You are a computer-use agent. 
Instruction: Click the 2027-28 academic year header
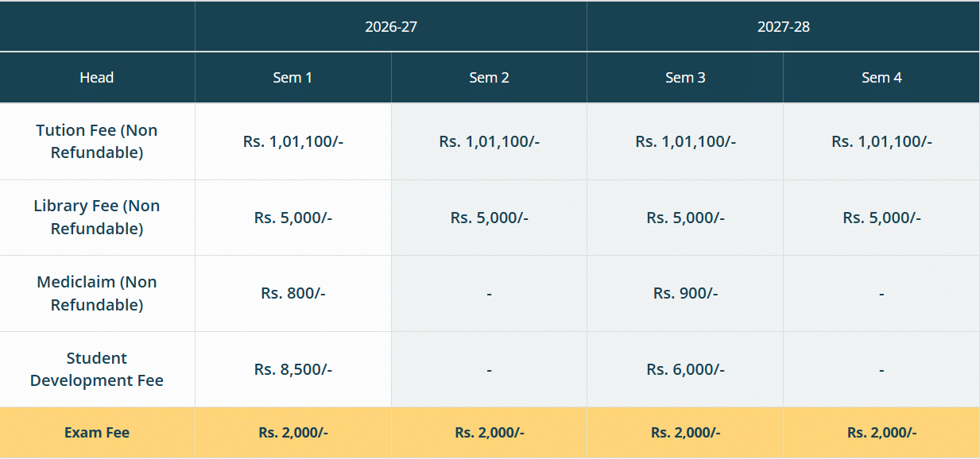pyautogui.click(x=783, y=27)
